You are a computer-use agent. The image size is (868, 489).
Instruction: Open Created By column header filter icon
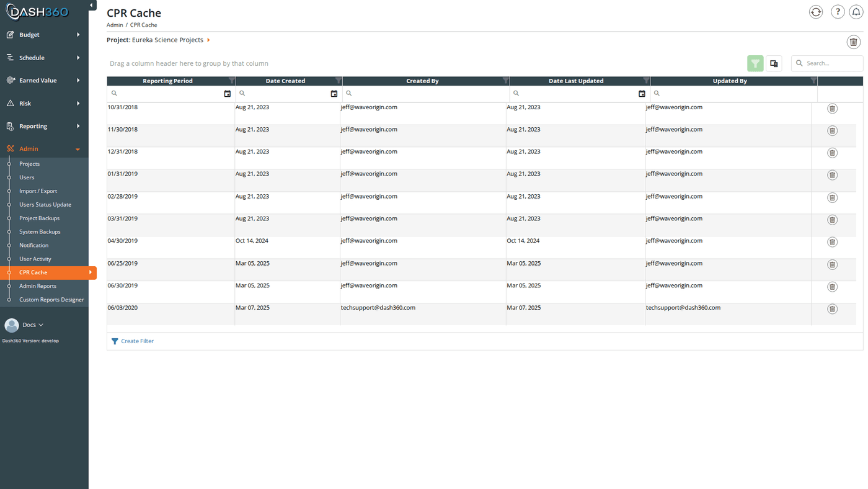pyautogui.click(x=506, y=81)
